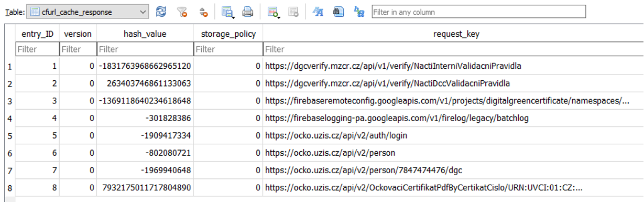The height and width of the screenshot is (202, 644).
Task: Open find in table icon
Action: [339, 12]
